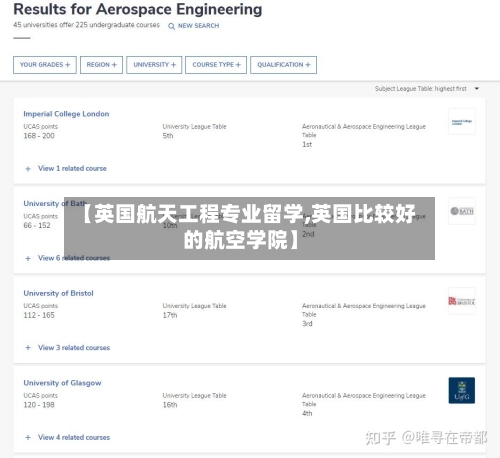The height and width of the screenshot is (458, 500).
Task: Click Bristol's '17th' University League Table rank
Action: tap(170, 315)
